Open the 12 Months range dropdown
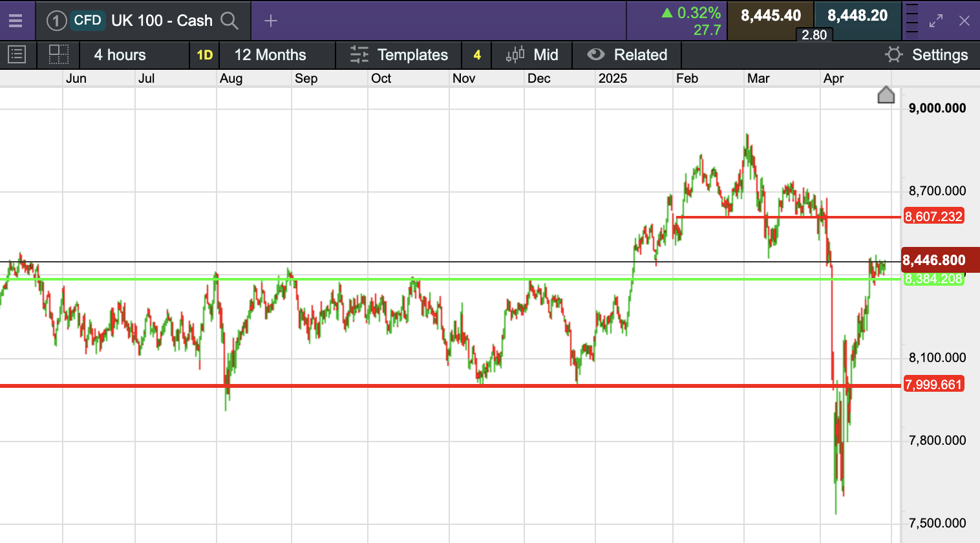Viewport: 980px width, 543px height. 277,55
